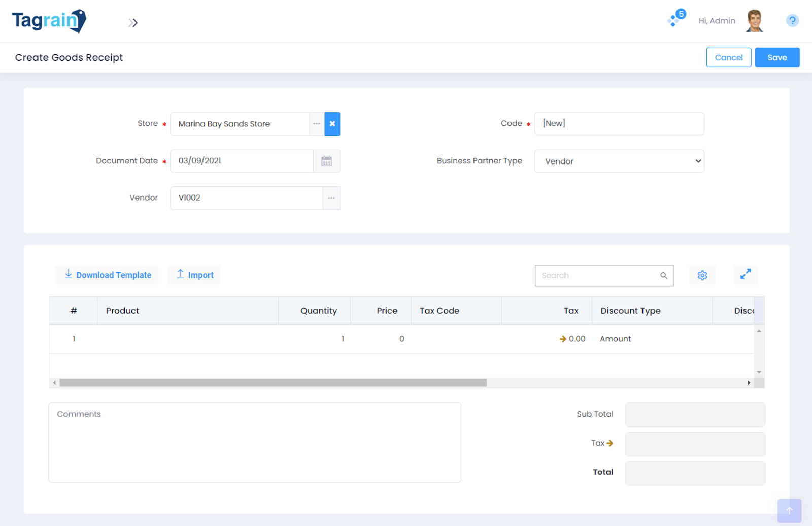This screenshot has width=812, height=526.
Task: Click the search magnifier icon
Action: tap(663, 276)
